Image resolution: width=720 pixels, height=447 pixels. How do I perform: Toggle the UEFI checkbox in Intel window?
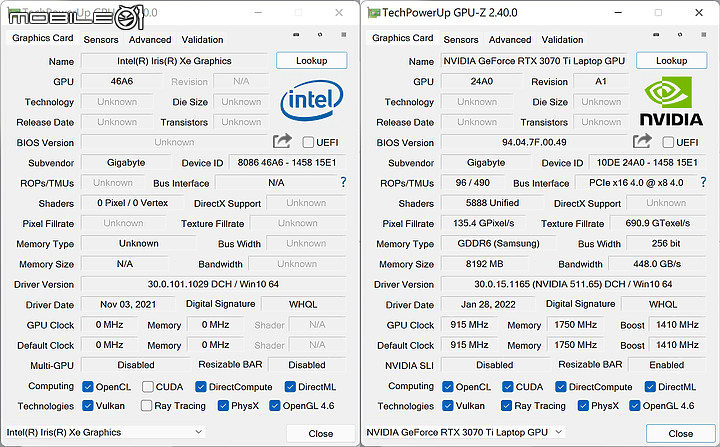coord(308,142)
